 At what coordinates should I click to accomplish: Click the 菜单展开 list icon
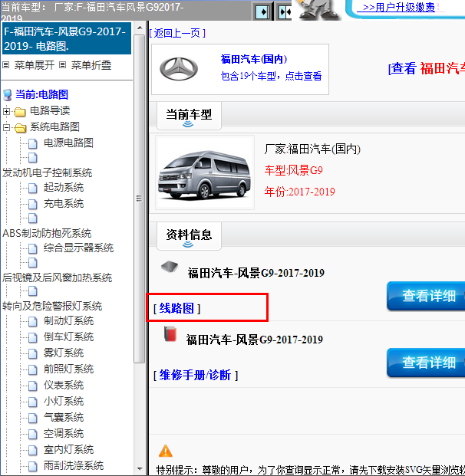pos(6,65)
